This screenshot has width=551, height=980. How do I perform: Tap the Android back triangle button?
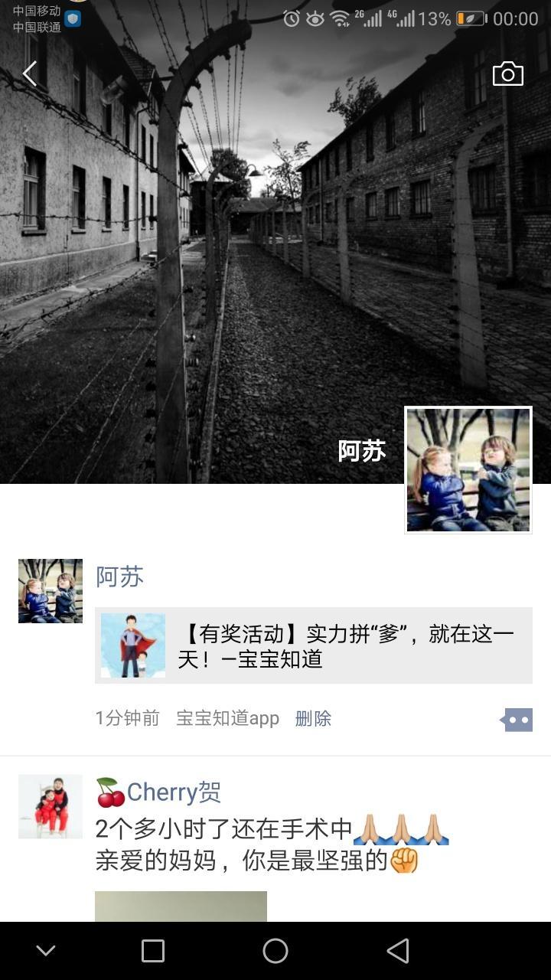pos(397,951)
